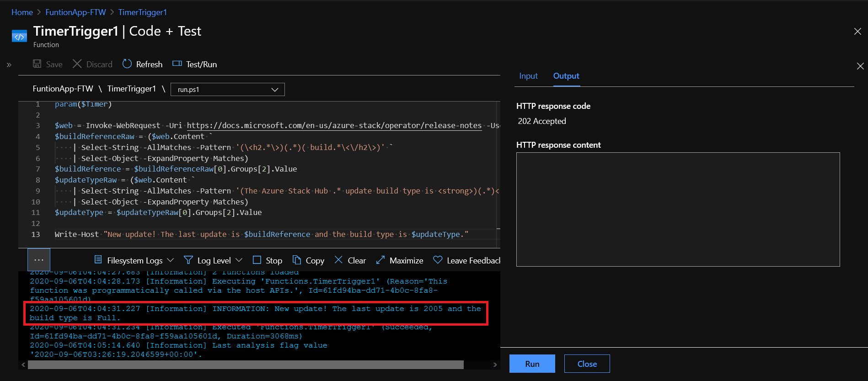Click TimerTrigger1 in the file path

click(x=132, y=89)
